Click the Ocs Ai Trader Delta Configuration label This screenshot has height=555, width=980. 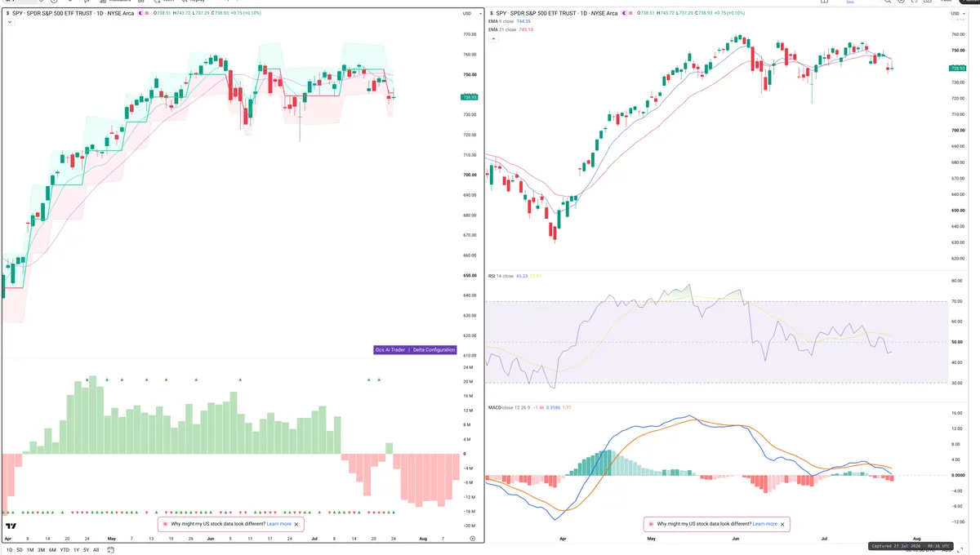pyautogui.click(x=415, y=349)
